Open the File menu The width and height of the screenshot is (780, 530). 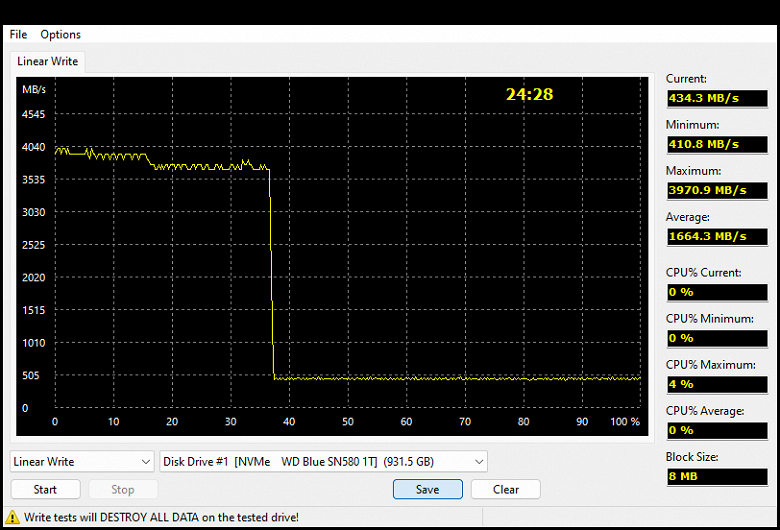point(18,34)
